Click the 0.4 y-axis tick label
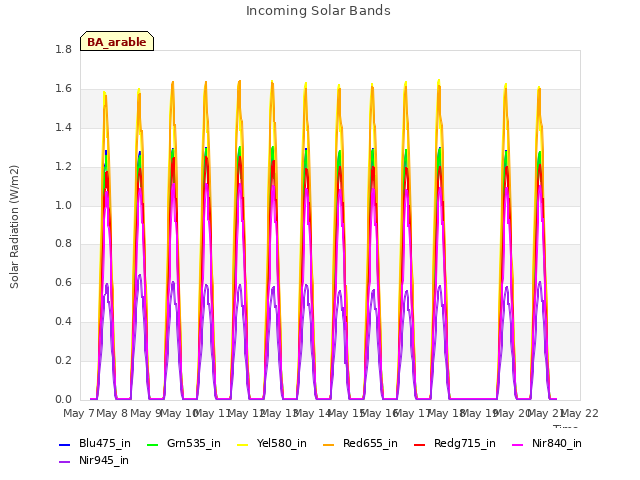 [63, 322]
